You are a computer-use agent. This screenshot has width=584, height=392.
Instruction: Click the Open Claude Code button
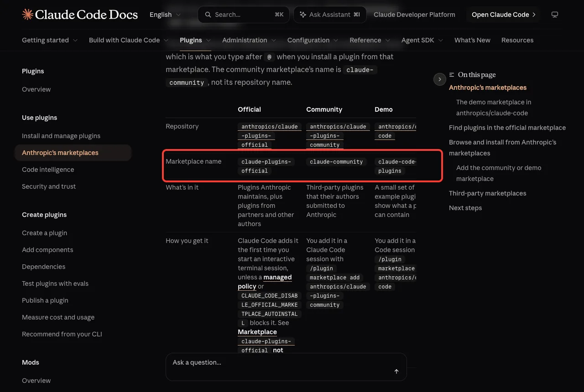point(503,15)
